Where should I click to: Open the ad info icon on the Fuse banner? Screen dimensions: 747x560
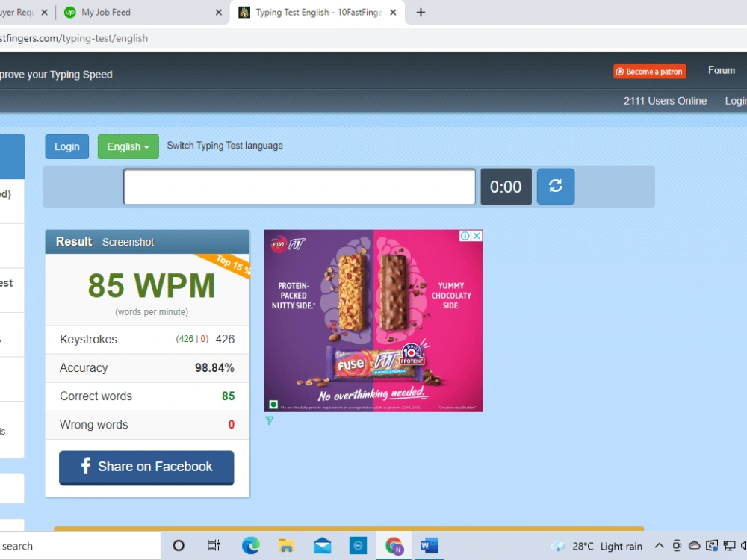tap(465, 236)
